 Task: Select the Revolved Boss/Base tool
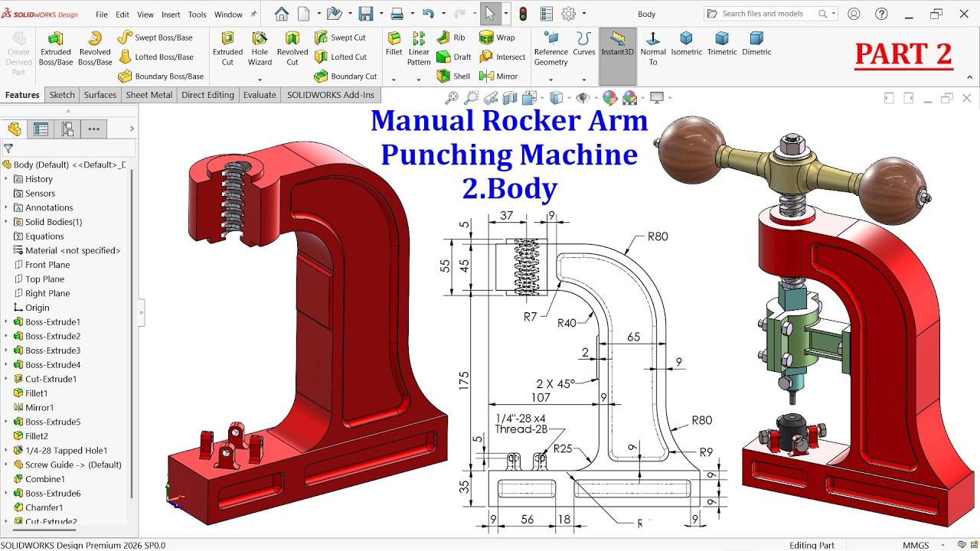pos(95,48)
